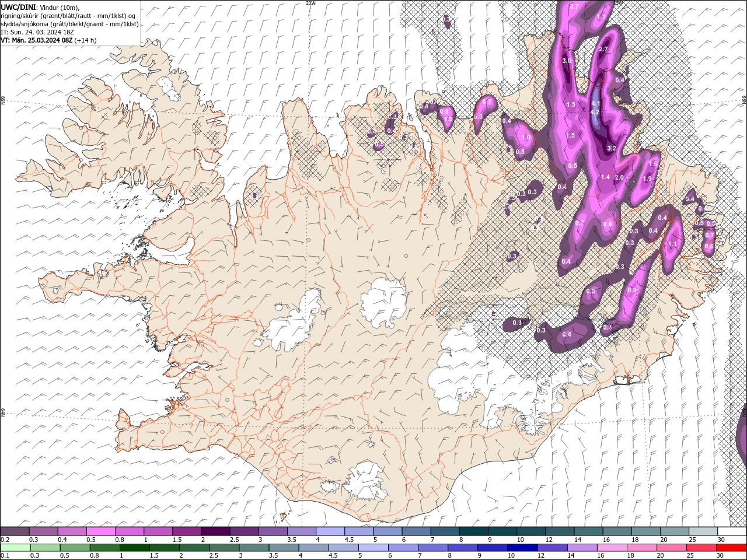
Task: Click the 3.0 snowfall value on the map
Action: [566, 61]
